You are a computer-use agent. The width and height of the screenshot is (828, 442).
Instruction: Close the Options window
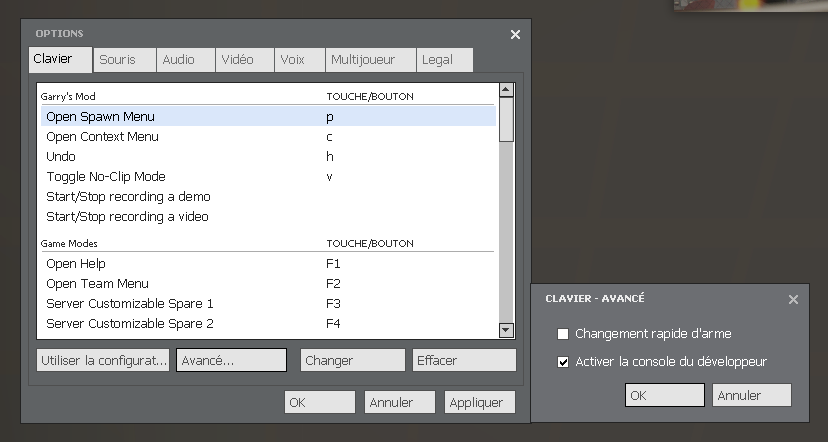tap(515, 34)
